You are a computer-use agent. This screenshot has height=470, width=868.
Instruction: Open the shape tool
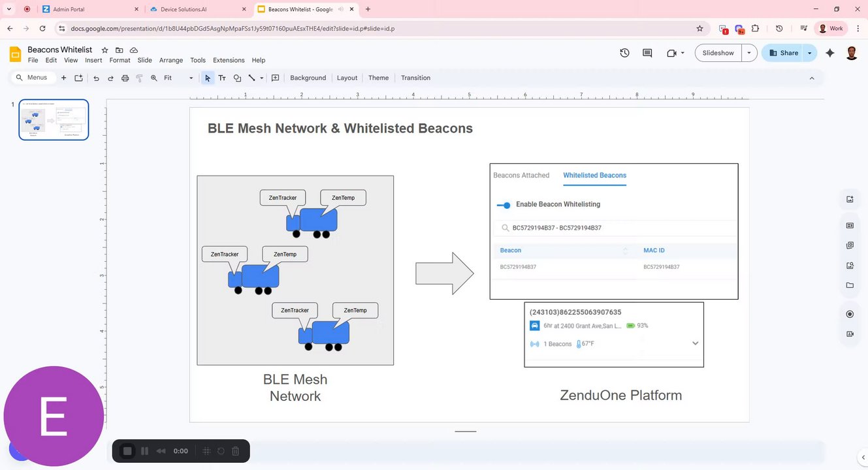pyautogui.click(x=237, y=78)
